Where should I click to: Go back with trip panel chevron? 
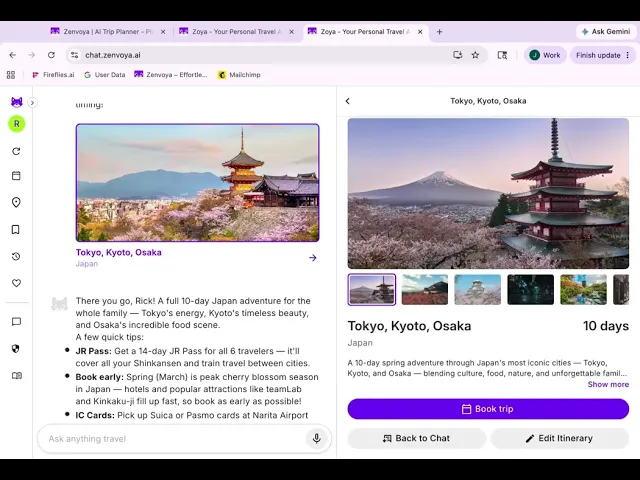(348, 101)
